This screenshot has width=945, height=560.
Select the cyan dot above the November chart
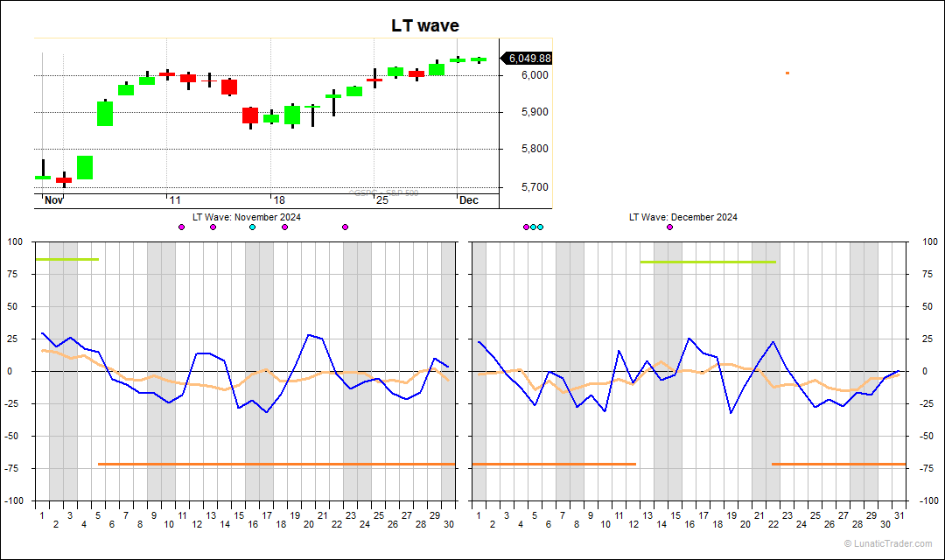click(253, 227)
